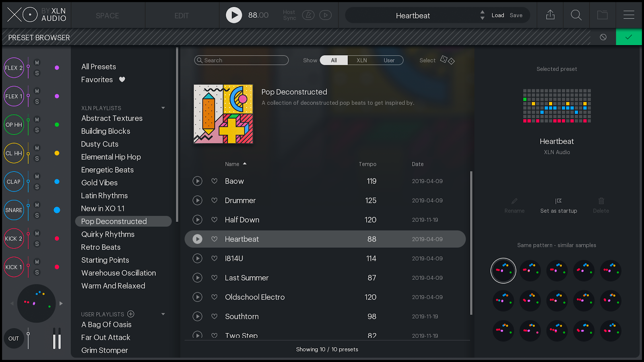Mute the KICK 1 channel
Viewport: 644px width, 362px height.
tap(37, 262)
